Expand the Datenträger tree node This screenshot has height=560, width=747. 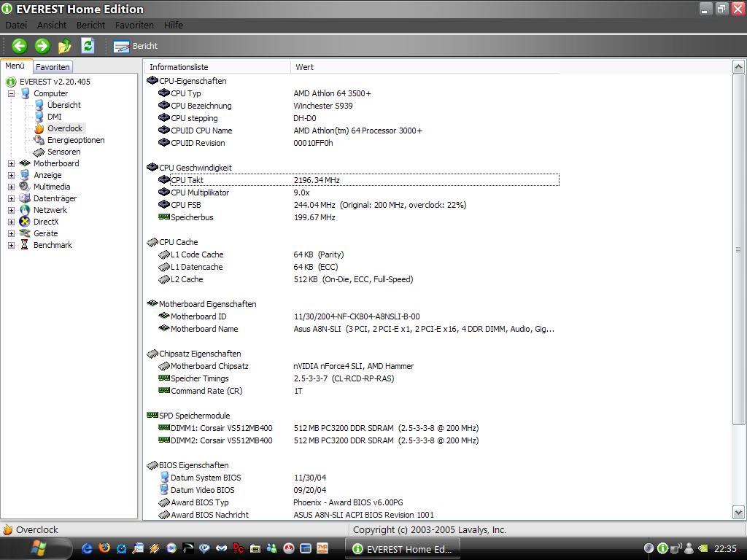(11, 198)
